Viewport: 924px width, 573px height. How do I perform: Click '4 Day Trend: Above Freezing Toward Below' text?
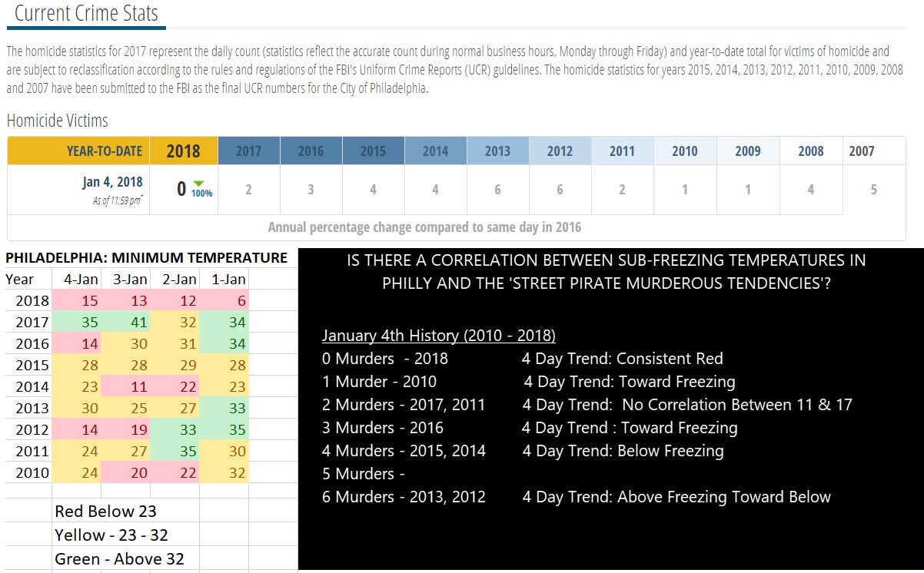[676, 497]
